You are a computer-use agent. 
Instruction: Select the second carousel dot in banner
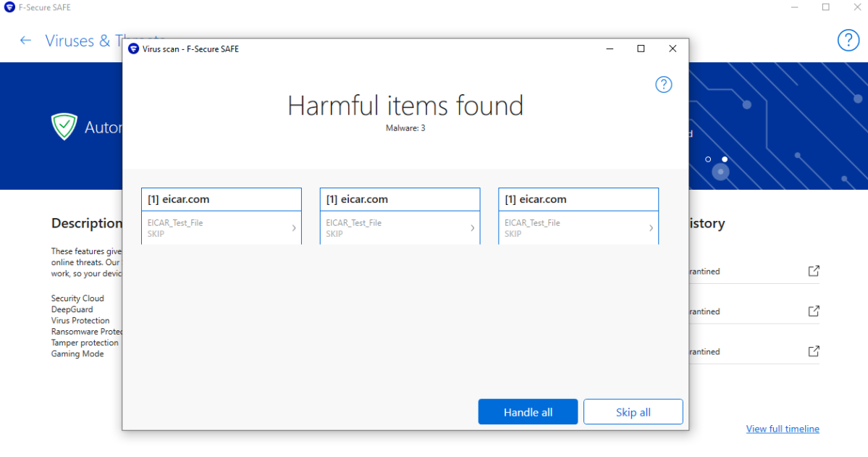(x=725, y=159)
